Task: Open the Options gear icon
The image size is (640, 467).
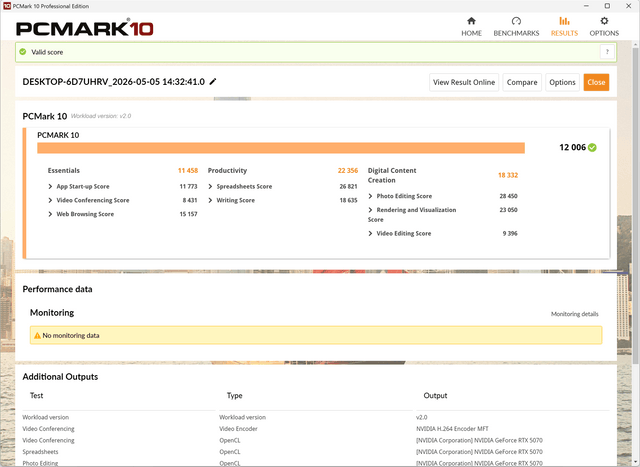Action: click(604, 21)
